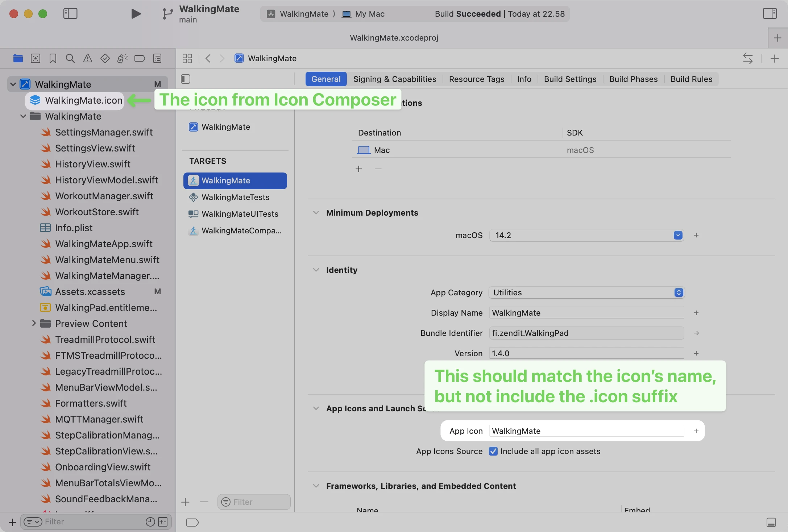Open the Report navigator
788x532 pixels.
(x=157, y=58)
